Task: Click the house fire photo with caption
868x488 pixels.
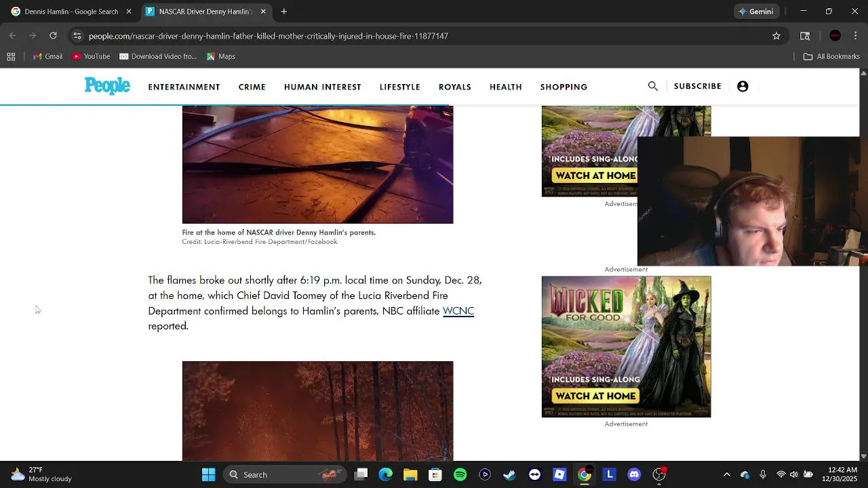Action: pos(317,164)
